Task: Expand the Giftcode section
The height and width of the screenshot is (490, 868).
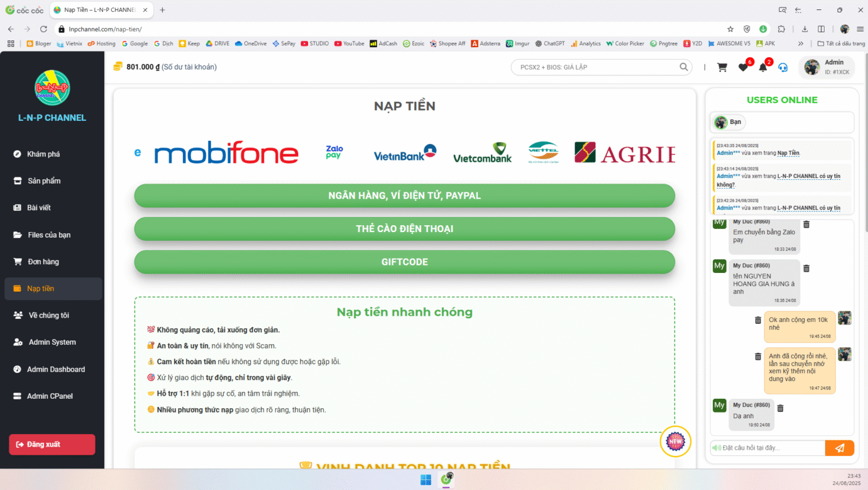Action: tap(404, 262)
